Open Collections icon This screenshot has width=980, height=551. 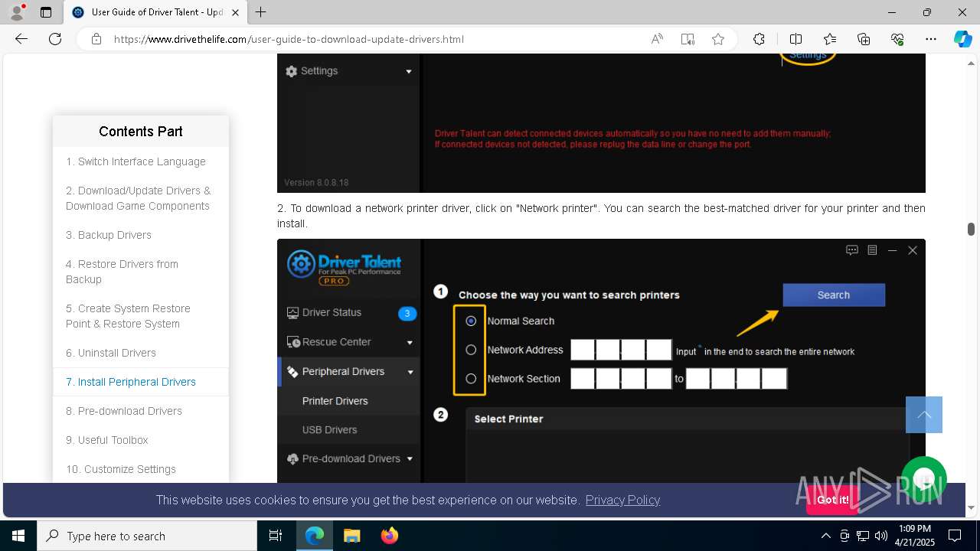(864, 39)
